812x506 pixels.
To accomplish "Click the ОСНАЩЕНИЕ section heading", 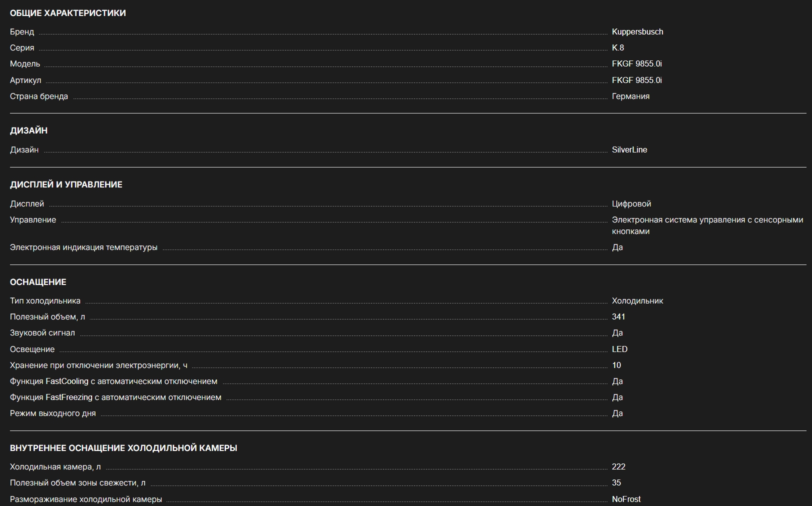I will pos(38,282).
